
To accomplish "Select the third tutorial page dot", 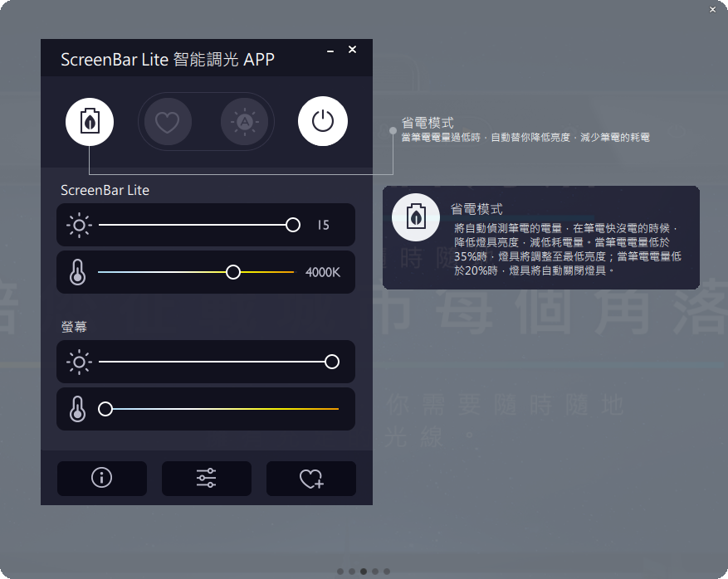I will [x=364, y=572].
